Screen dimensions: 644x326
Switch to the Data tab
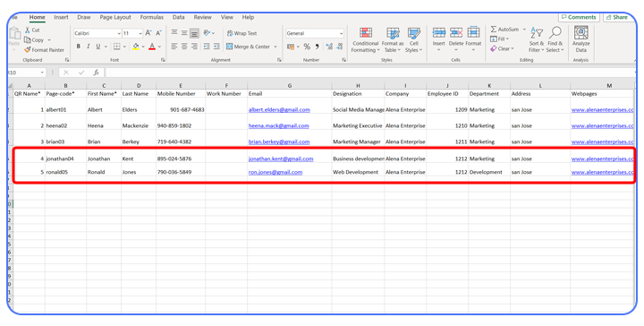(x=178, y=17)
